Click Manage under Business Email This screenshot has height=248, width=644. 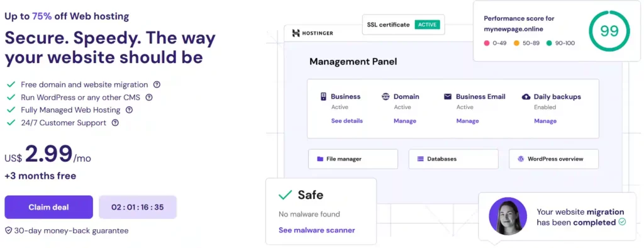pos(467,121)
